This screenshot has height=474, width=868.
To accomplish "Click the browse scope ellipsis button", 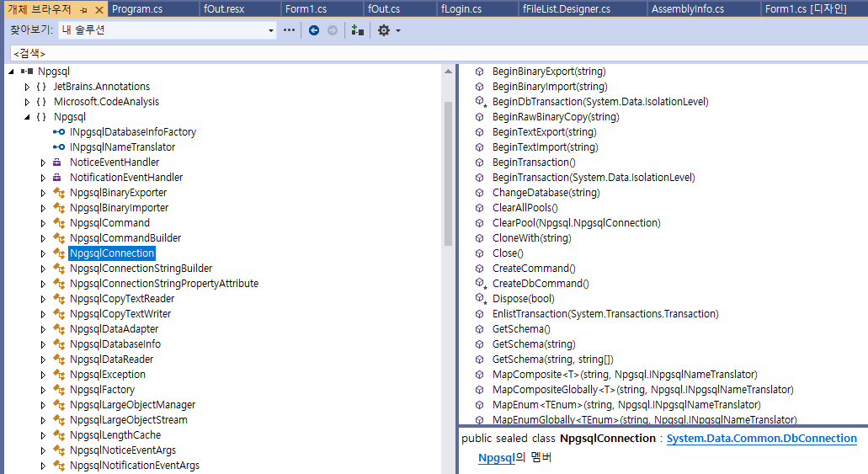I will [289, 30].
